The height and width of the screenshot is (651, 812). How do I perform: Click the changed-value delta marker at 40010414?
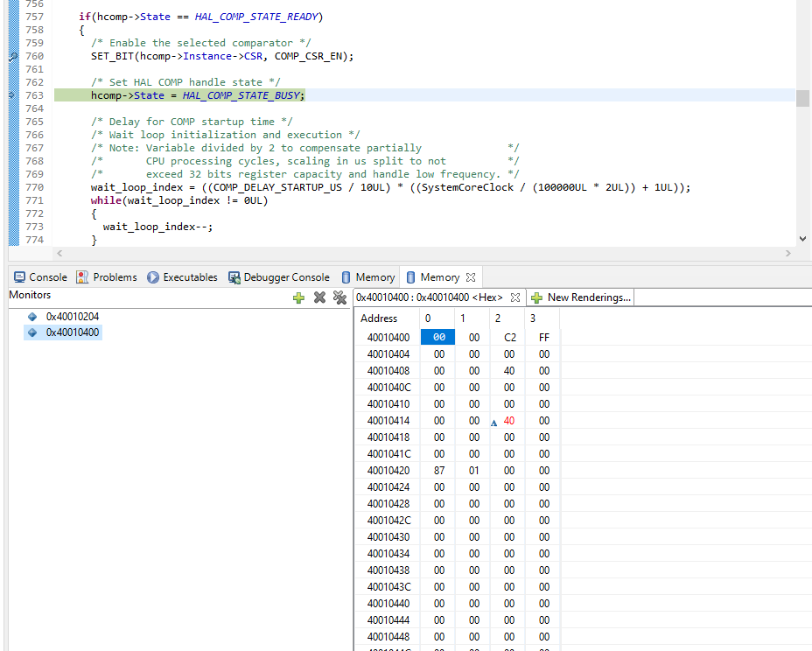[x=494, y=423]
